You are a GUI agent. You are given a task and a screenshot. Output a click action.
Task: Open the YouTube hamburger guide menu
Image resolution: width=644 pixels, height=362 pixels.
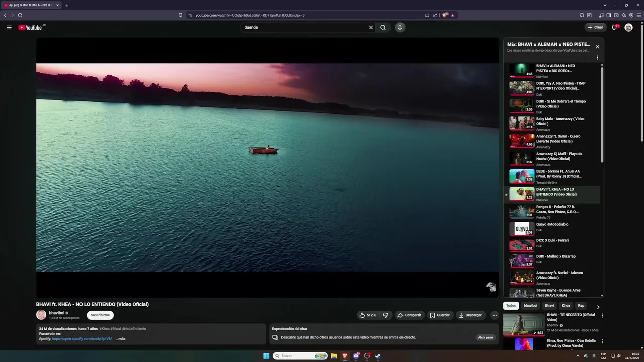pyautogui.click(x=9, y=27)
